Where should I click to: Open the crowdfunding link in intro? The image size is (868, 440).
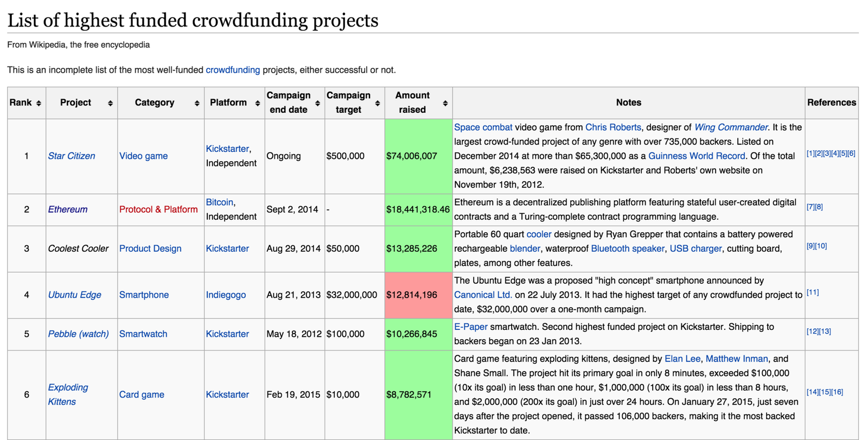(233, 70)
